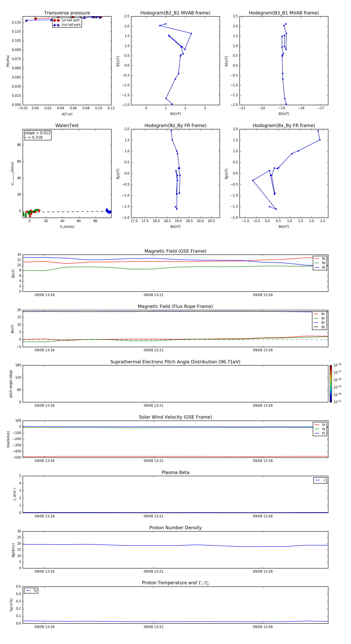Screen dimensions: 351x644
Task: Click the Suprathermal Electrons Pitch Angle Distribution title
Action: [x=175, y=362]
